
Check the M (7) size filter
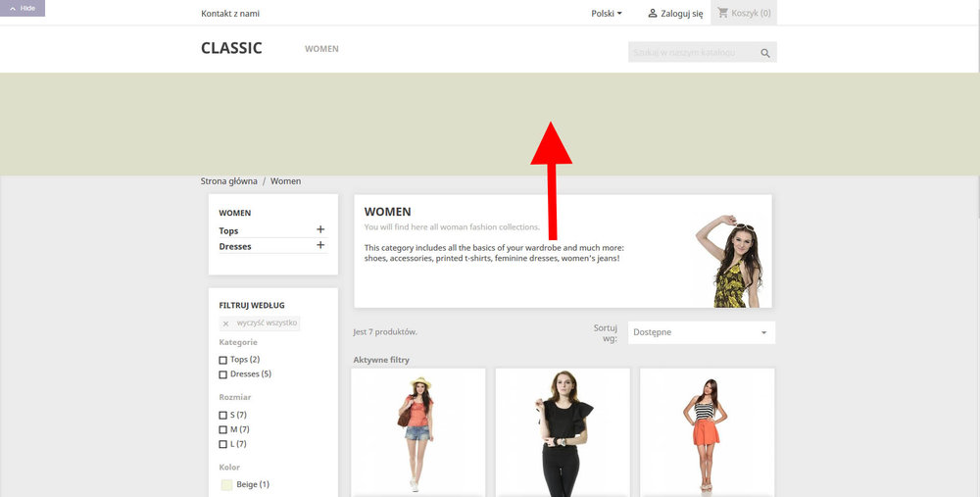[x=223, y=429]
